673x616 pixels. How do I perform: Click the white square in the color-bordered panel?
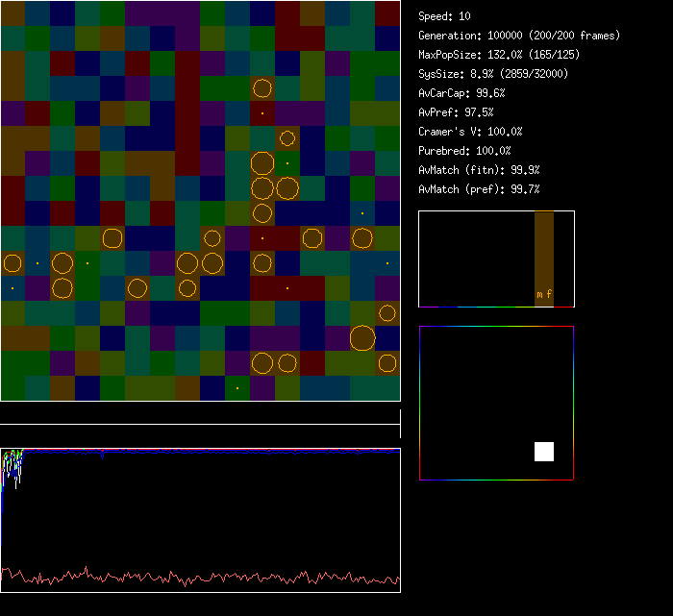click(x=544, y=452)
